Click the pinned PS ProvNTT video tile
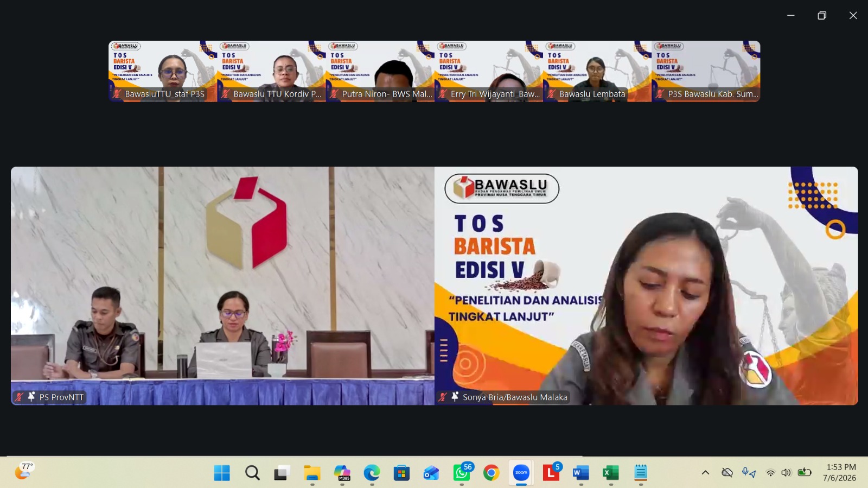The image size is (868, 488). click(222, 286)
